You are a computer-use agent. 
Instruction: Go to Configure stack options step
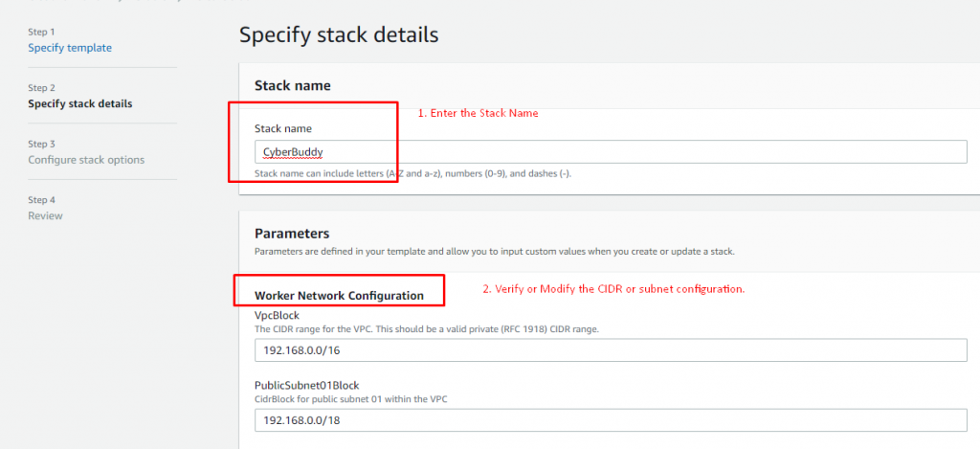(86, 160)
